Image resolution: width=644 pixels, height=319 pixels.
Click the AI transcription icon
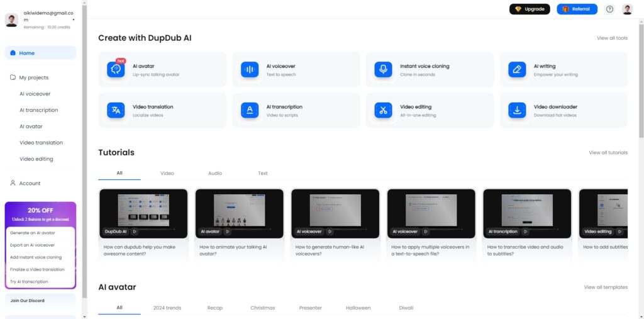250,110
